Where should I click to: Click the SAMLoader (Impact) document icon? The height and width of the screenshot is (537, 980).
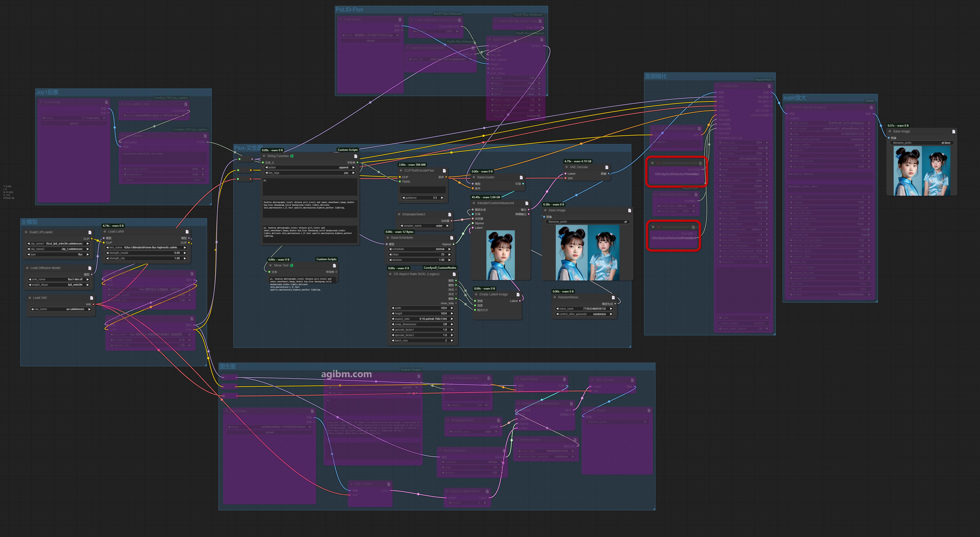[x=696, y=194]
